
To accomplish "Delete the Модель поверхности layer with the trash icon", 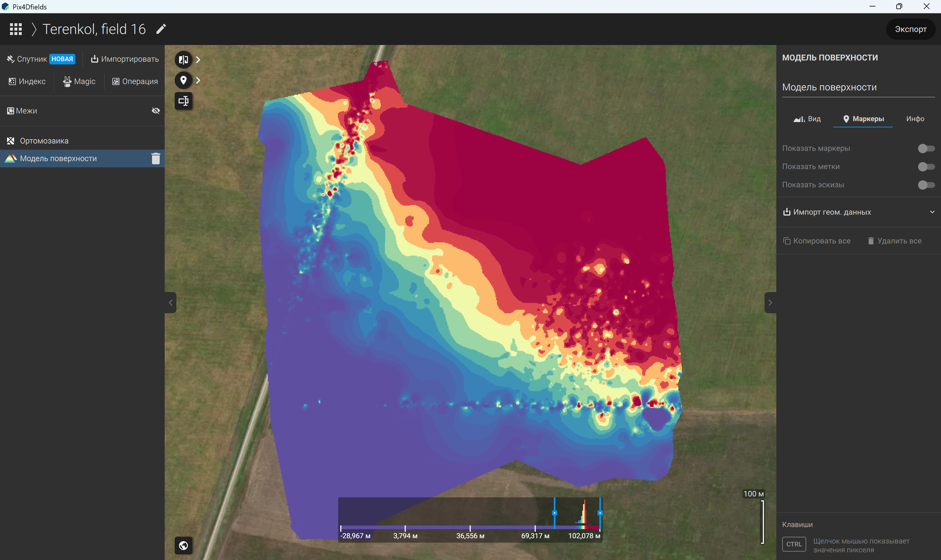I will click(x=156, y=159).
